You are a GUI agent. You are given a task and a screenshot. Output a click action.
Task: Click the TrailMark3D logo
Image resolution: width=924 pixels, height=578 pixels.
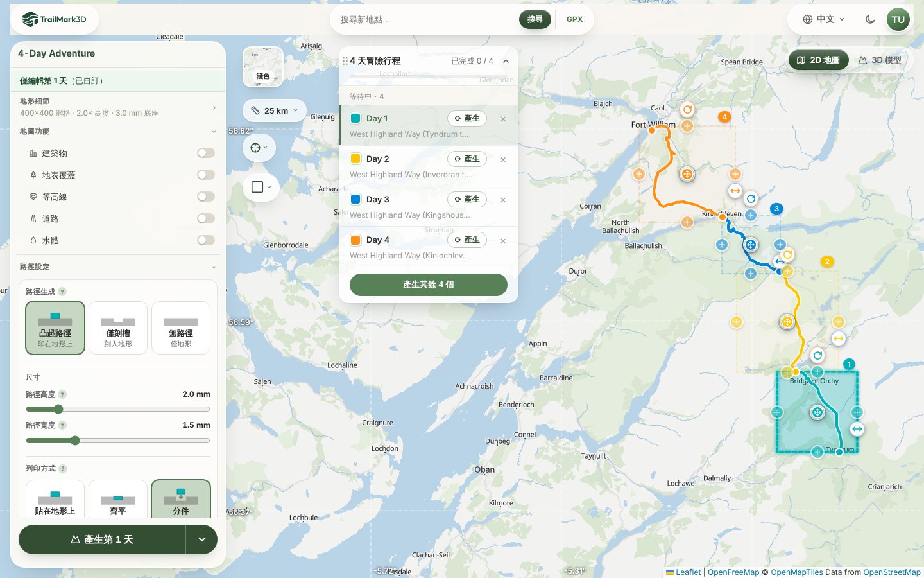click(55, 19)
